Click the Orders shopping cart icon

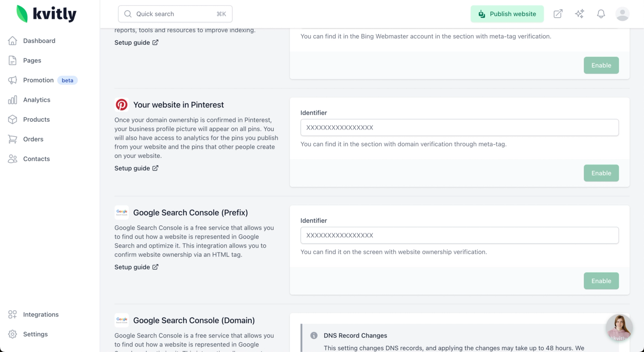[x=13, y=139]
